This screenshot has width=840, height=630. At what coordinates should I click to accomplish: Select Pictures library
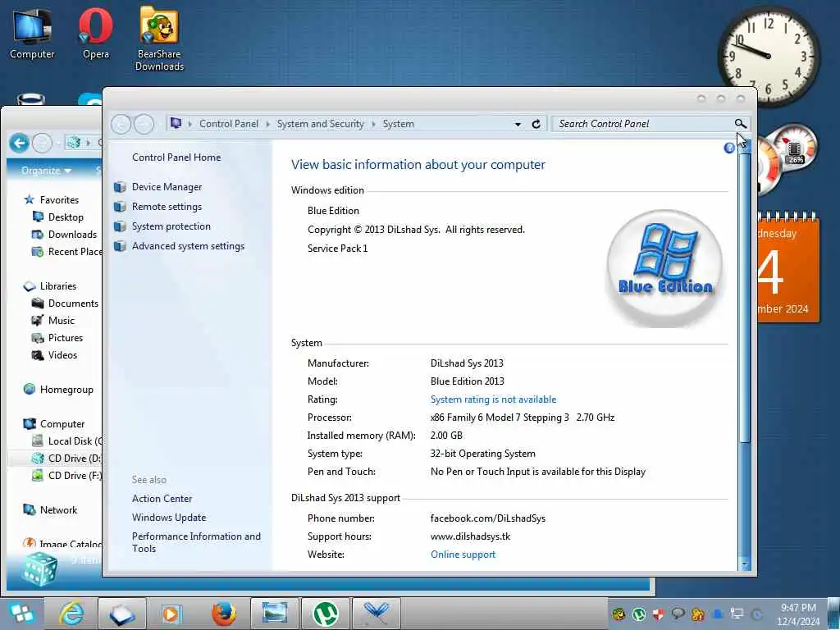tap(66, 338)
